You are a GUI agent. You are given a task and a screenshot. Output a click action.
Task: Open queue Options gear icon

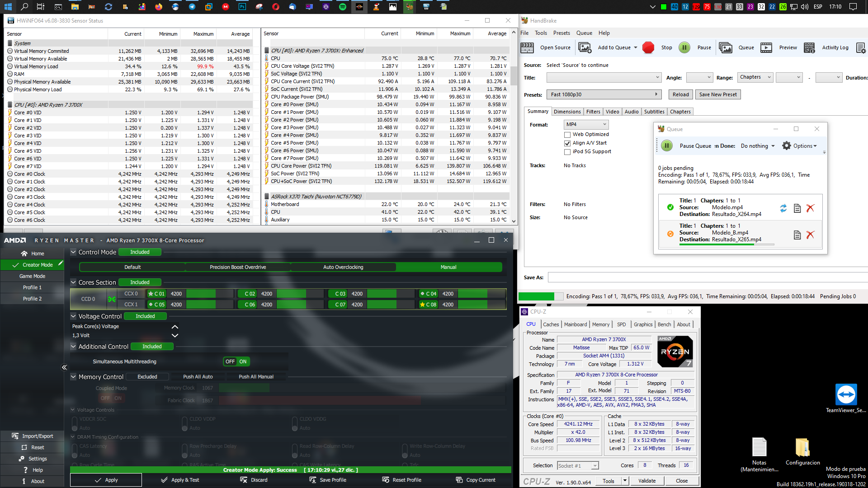(x=787, y=145)
